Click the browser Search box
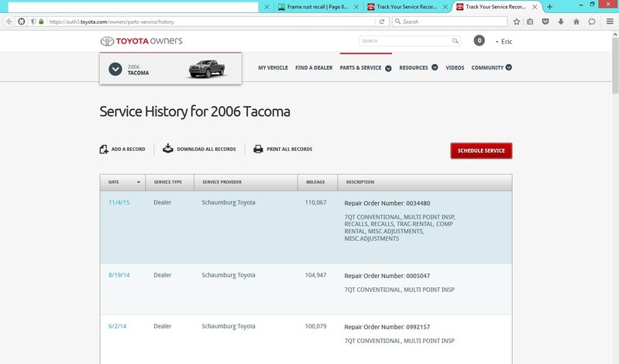 [x=450, y=22]
